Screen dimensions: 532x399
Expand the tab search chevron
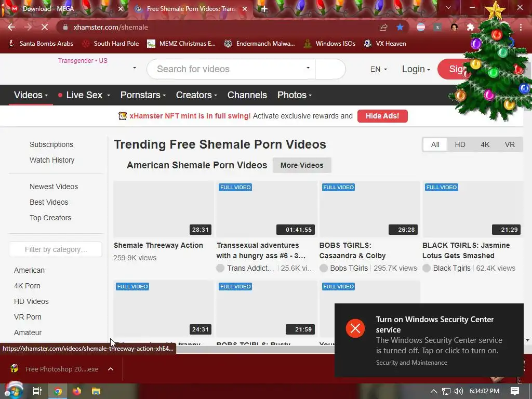click(x=448, y=7)
